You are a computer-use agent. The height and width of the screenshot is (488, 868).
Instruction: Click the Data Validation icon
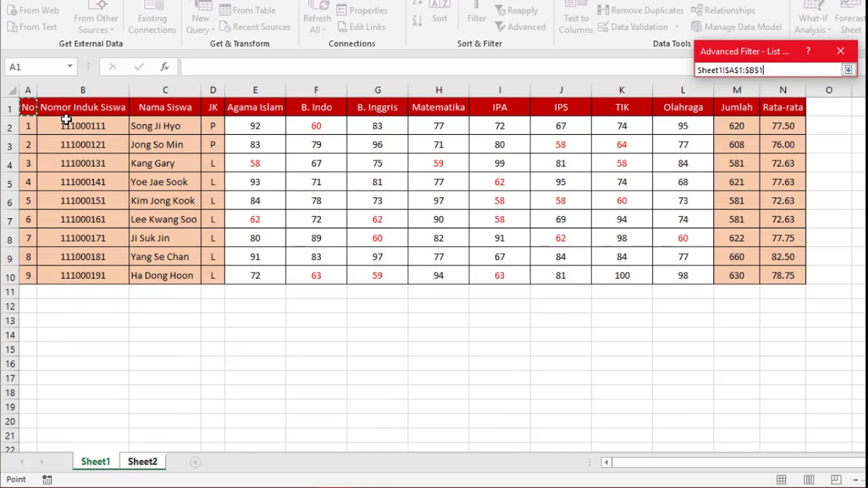point(603,27)
